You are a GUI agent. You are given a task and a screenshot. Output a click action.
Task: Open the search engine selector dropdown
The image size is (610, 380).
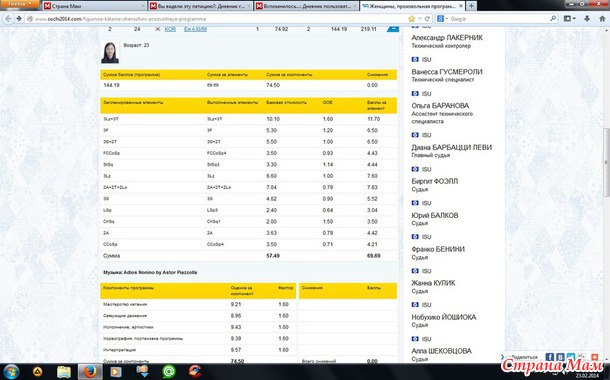pos(442,19)
